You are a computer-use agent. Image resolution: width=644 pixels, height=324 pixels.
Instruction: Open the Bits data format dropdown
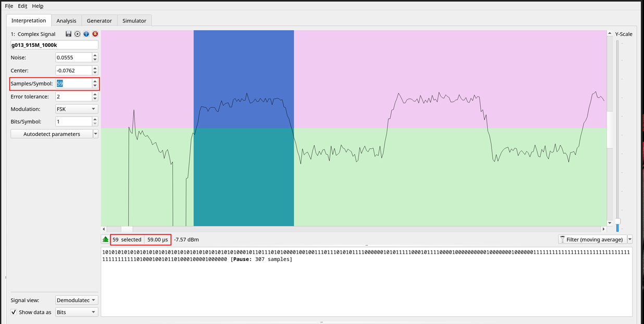coord(76,312)
